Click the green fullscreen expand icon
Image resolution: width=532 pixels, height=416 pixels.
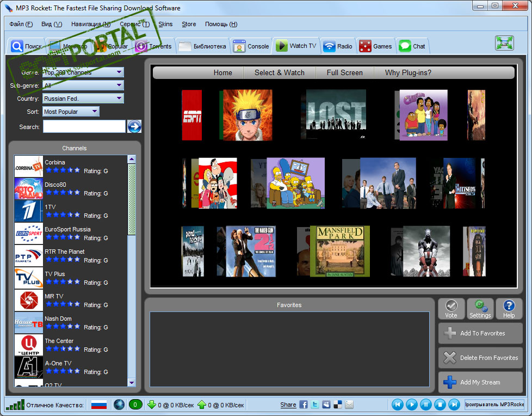[x=504, y=43]
